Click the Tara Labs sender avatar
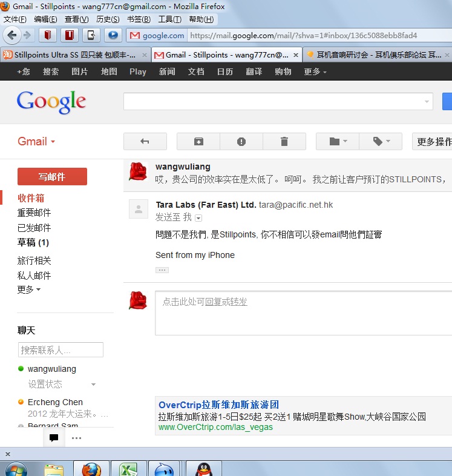The height and width of the screenshot is (476, 452). (139, 209)
